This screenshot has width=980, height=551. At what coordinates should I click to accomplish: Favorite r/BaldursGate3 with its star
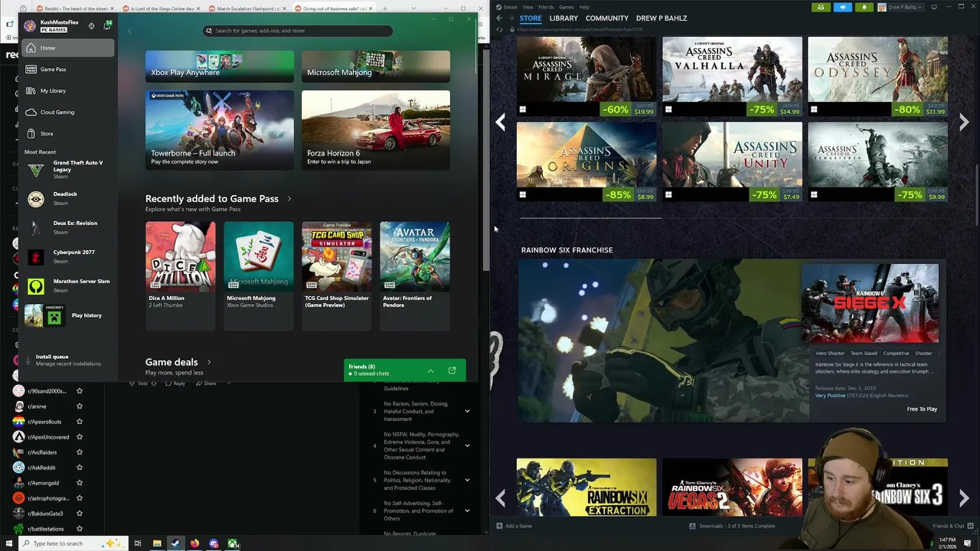coord(79,514)
